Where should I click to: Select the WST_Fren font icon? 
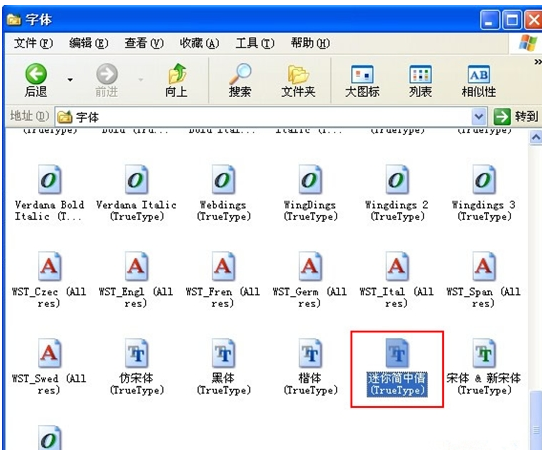(x=223, y=266)
